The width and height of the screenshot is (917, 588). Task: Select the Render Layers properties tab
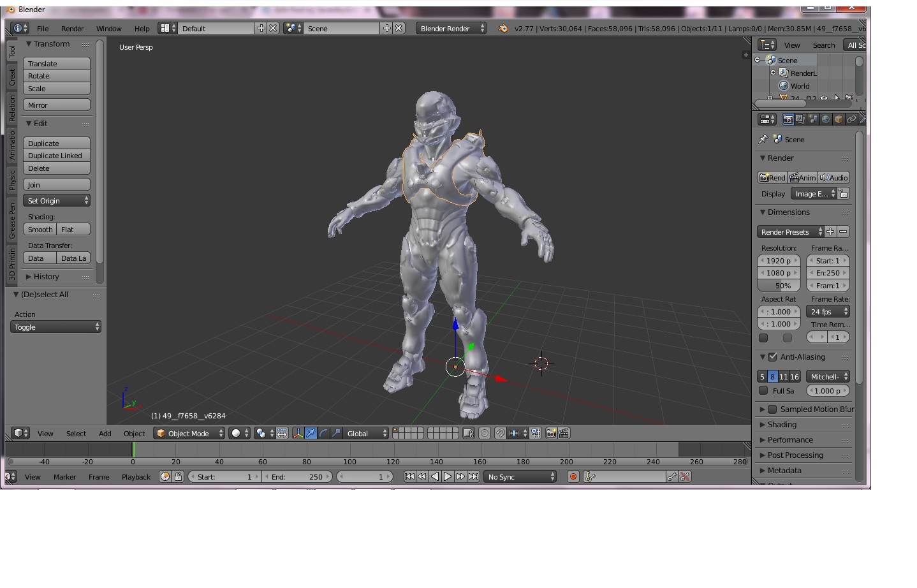(800, 119)
